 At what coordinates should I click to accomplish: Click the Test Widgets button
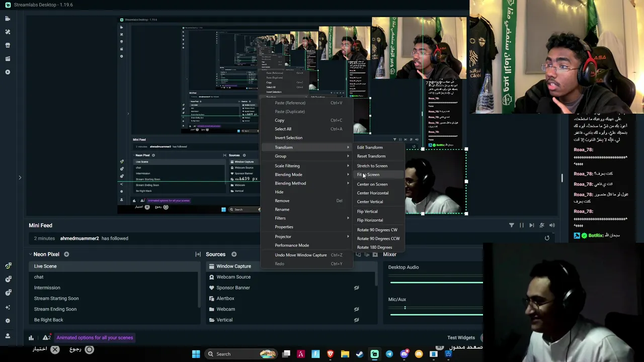tap(461, 338)
